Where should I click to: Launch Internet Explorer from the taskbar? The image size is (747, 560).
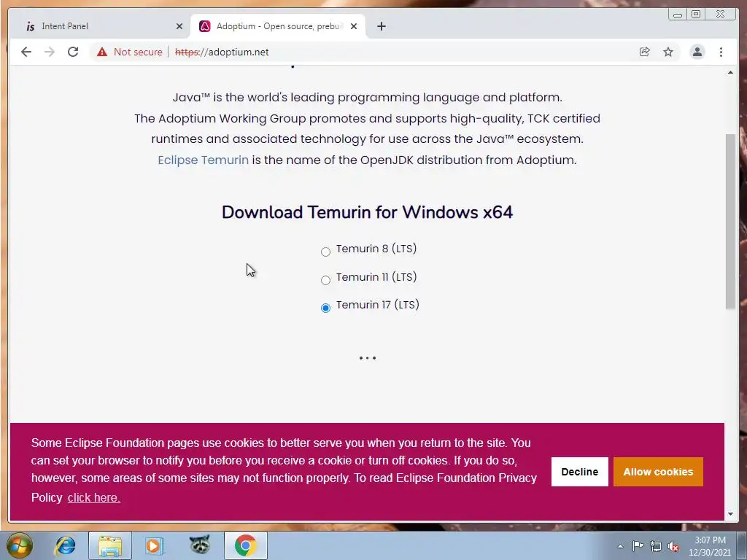pos(65,545)
